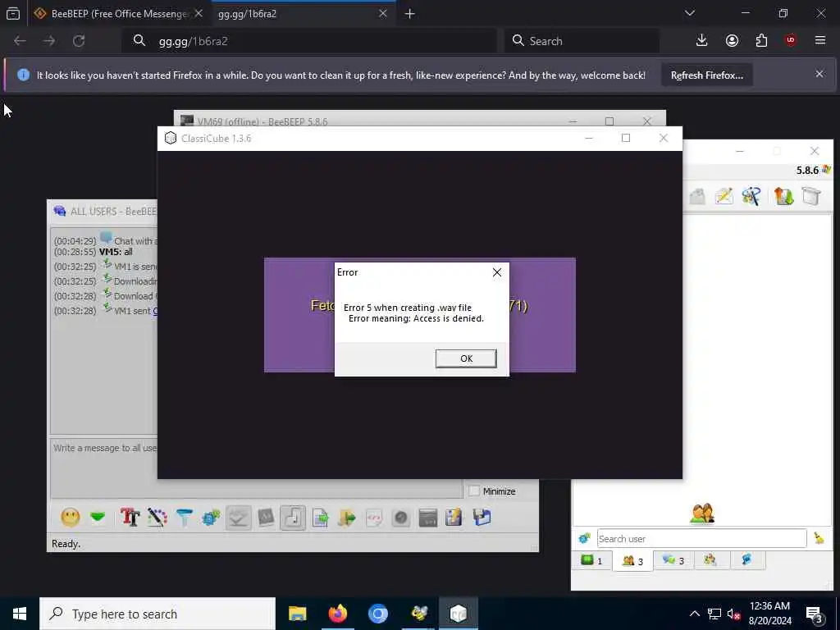Viewport: 840px width, 630px height.
Task: Toggle the music note sound button
Action: click(293, 518)
